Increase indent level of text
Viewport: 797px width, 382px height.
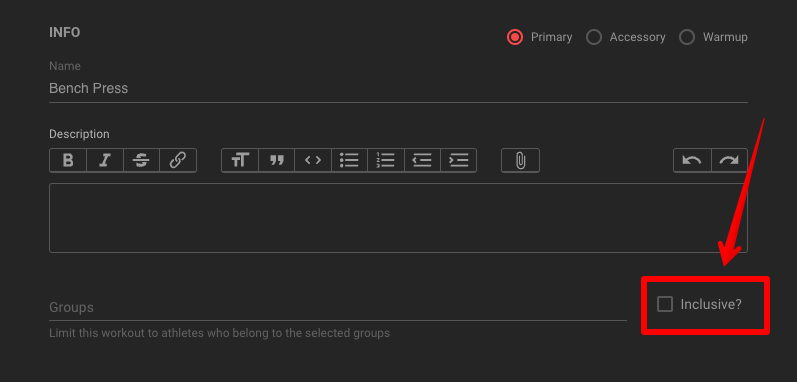click(x=458, y=161)
